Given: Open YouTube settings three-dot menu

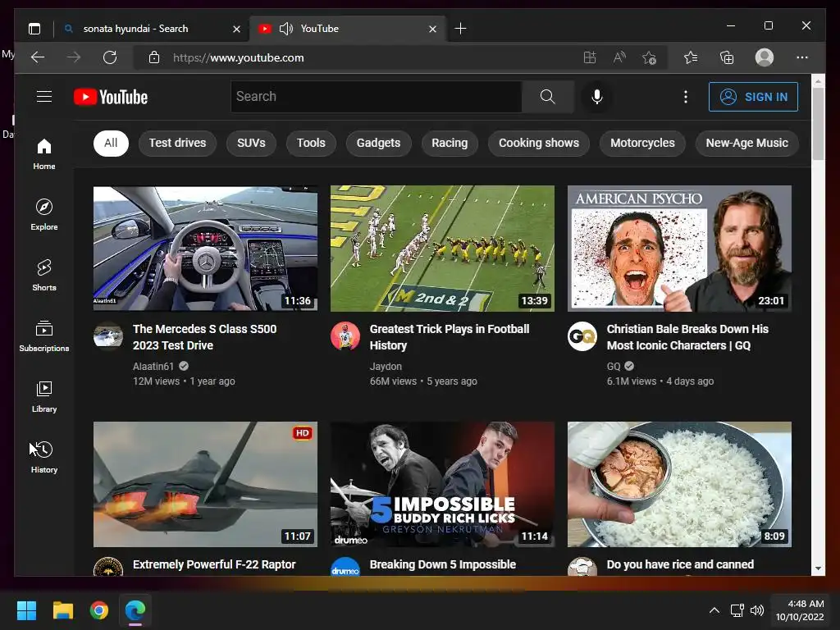Looking at the screenshot, I should click(x=685, y=97).
